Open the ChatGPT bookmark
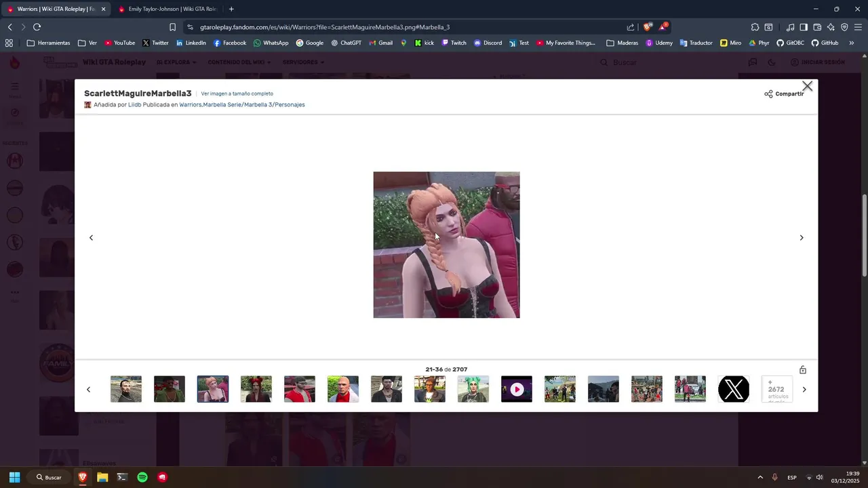This screenshot has height=488, width=868. 346,43
